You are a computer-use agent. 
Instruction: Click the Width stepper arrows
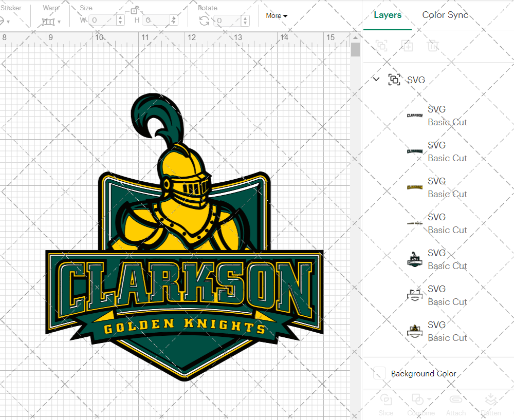coord(121,21)
